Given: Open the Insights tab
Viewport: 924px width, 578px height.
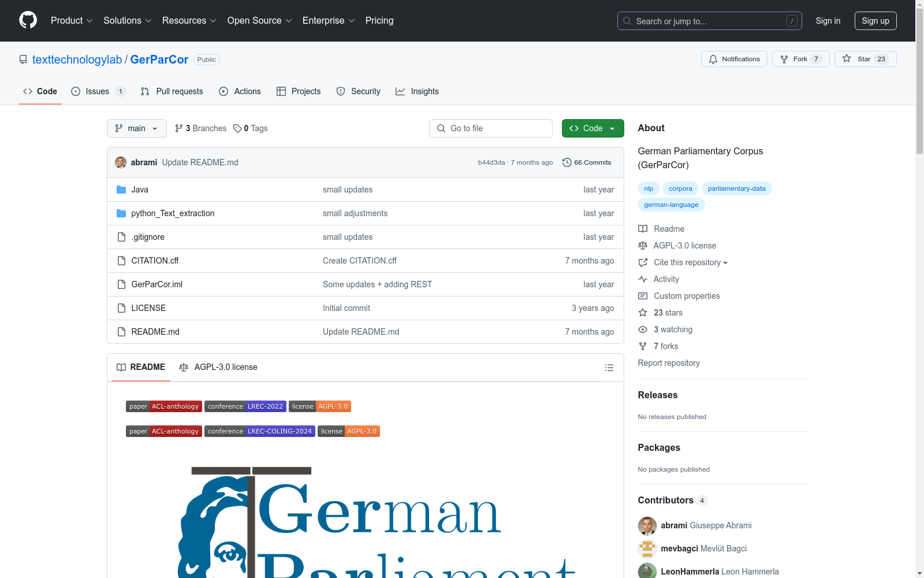Looking at the screenshot, I should click(x=417, y=91).
